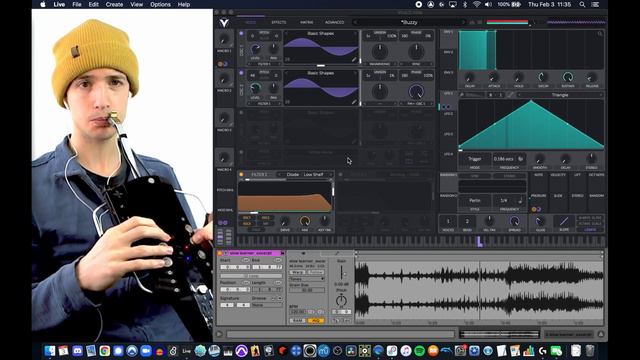Toggle the Legato option
640x360 pixels.
[x=590, y=229]
